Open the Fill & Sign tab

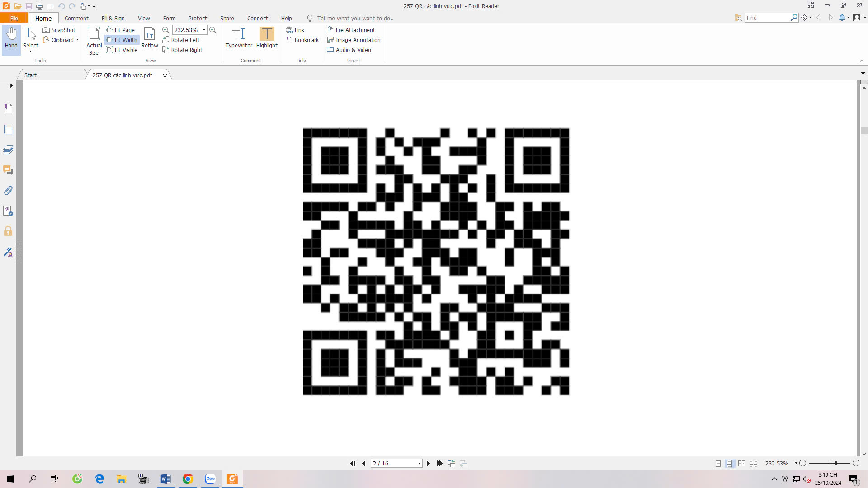tap(113, 18)
